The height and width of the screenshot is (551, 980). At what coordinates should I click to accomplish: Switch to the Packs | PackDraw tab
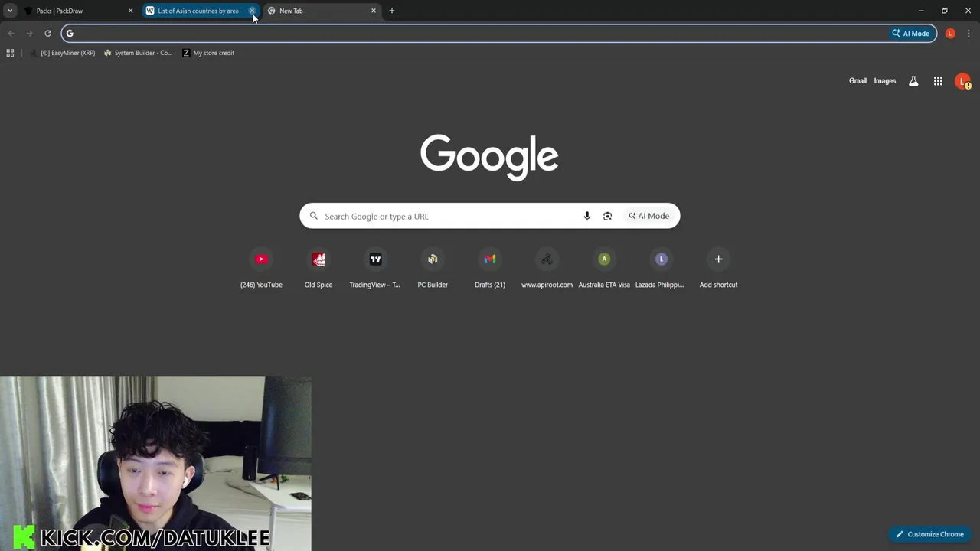(x=78, y=11)
